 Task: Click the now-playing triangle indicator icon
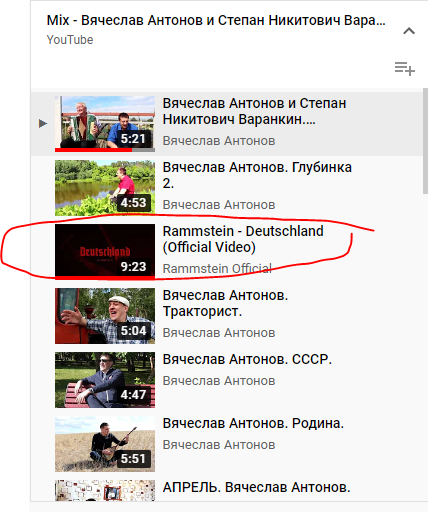[x=43, y=124]
